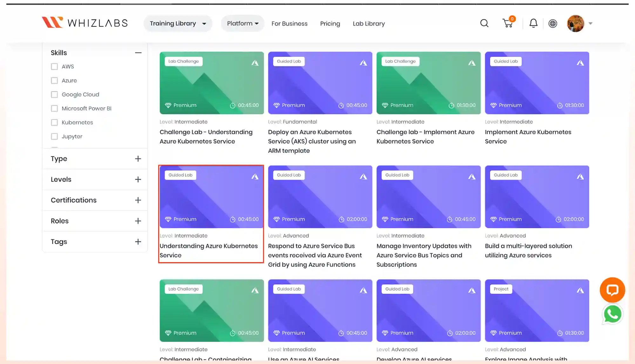Check the Microsoft Power BI checkbox

(x=54, y=108)
